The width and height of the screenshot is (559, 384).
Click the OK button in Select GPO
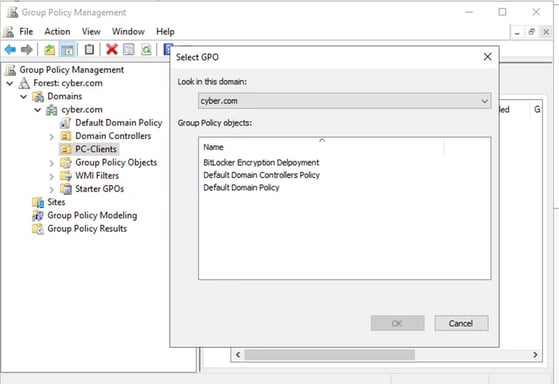tap(398, 323)
